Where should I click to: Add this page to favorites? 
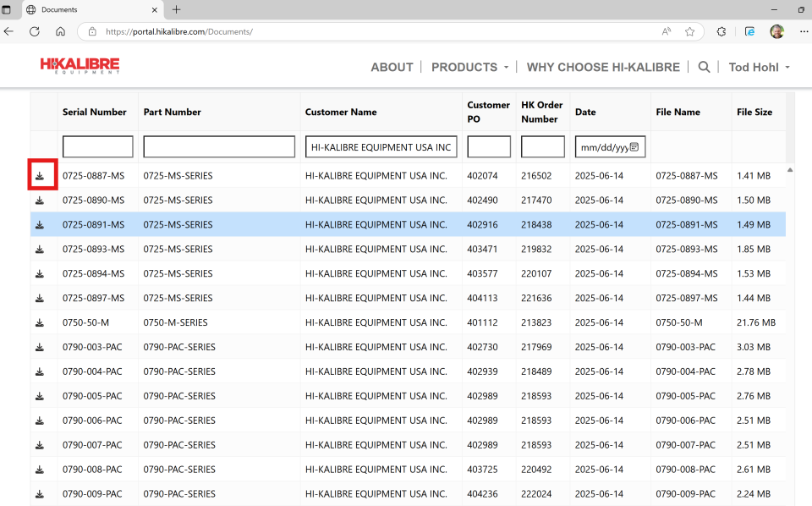coord(689,31)
